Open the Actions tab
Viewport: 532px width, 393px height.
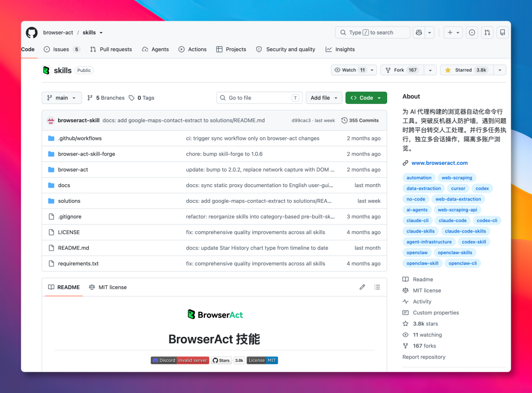point(193,50)
